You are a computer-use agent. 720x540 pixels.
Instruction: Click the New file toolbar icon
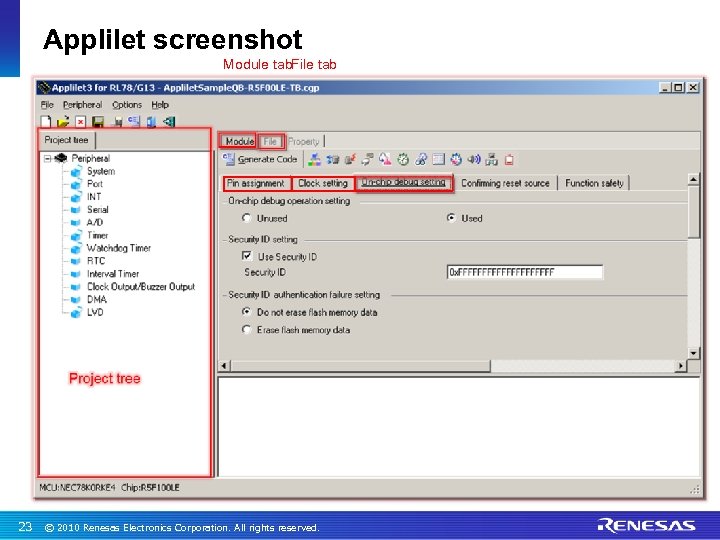[45, 122]
